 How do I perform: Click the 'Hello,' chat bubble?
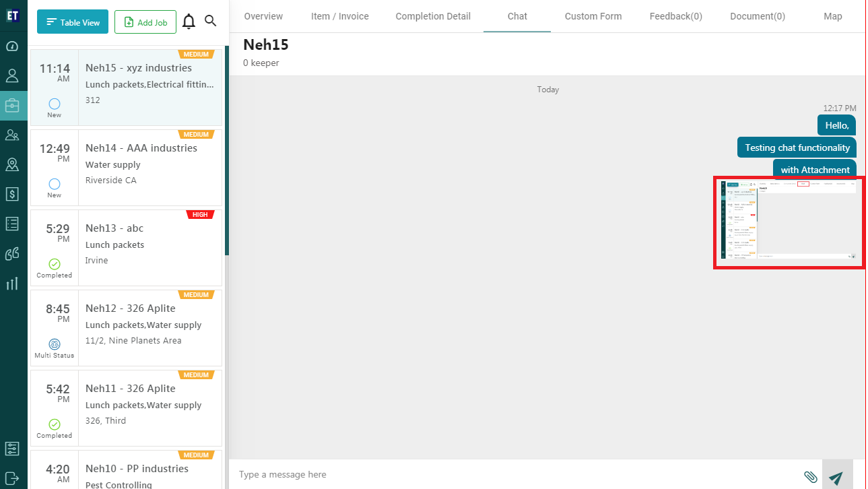coord(836,125)
